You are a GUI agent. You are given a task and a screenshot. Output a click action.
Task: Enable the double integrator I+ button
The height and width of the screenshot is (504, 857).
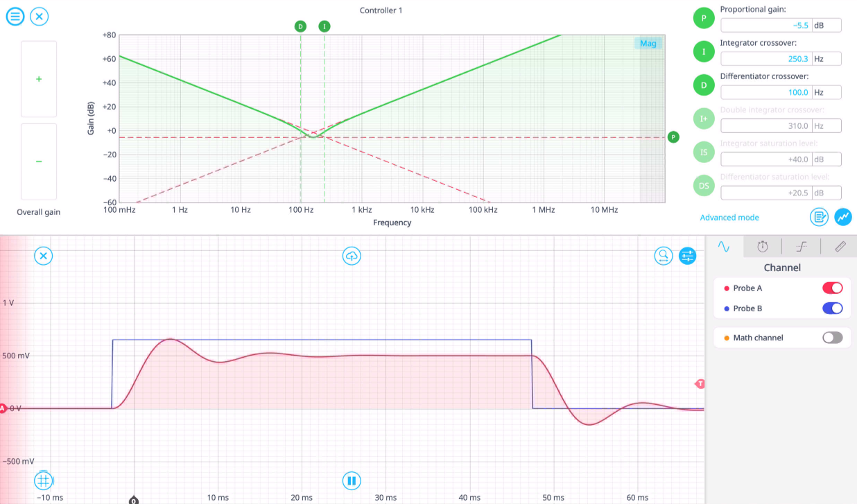[x=704, y=119]
